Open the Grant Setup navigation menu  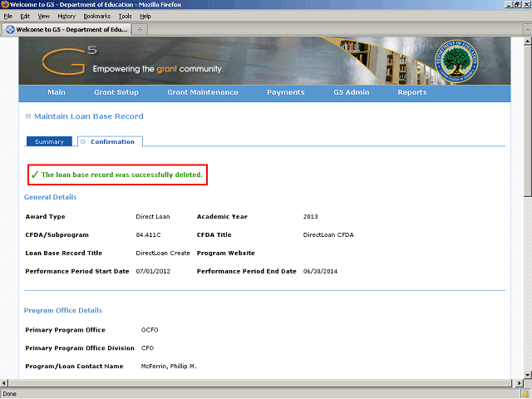point(116,92)
